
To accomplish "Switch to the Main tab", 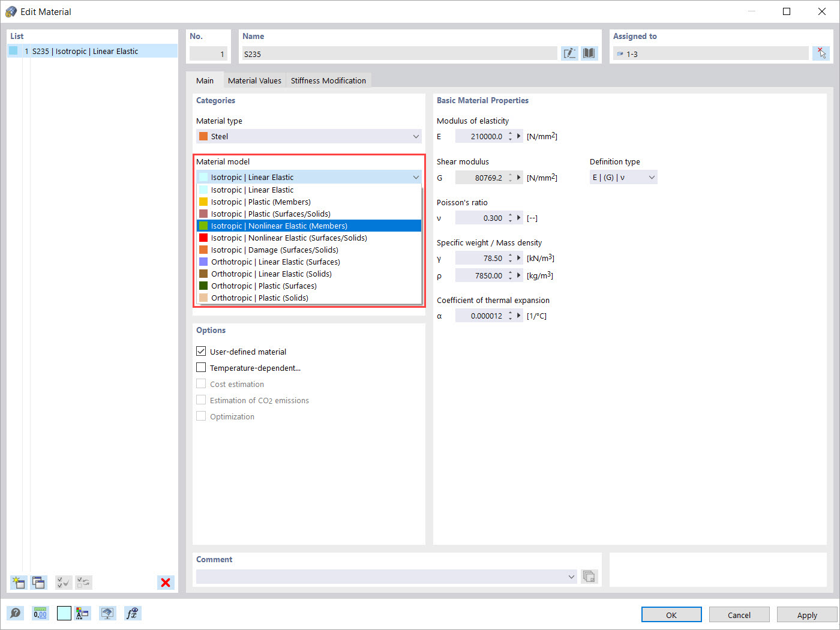I will (205, 80).
